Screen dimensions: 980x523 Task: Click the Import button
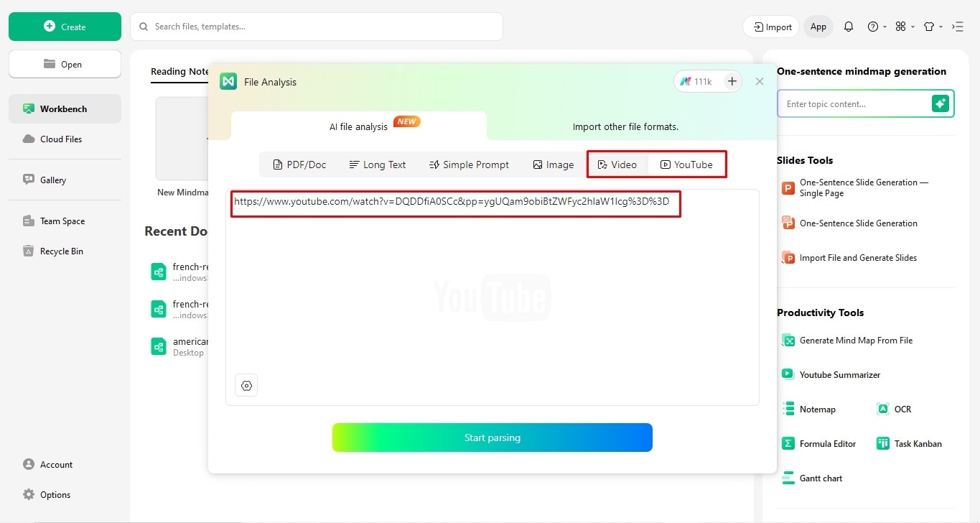click(771, 27)
